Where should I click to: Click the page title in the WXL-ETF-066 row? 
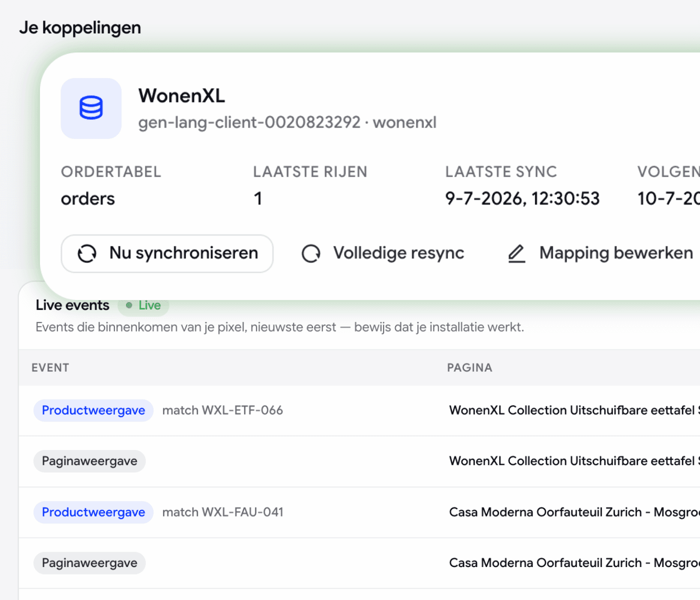574,410
